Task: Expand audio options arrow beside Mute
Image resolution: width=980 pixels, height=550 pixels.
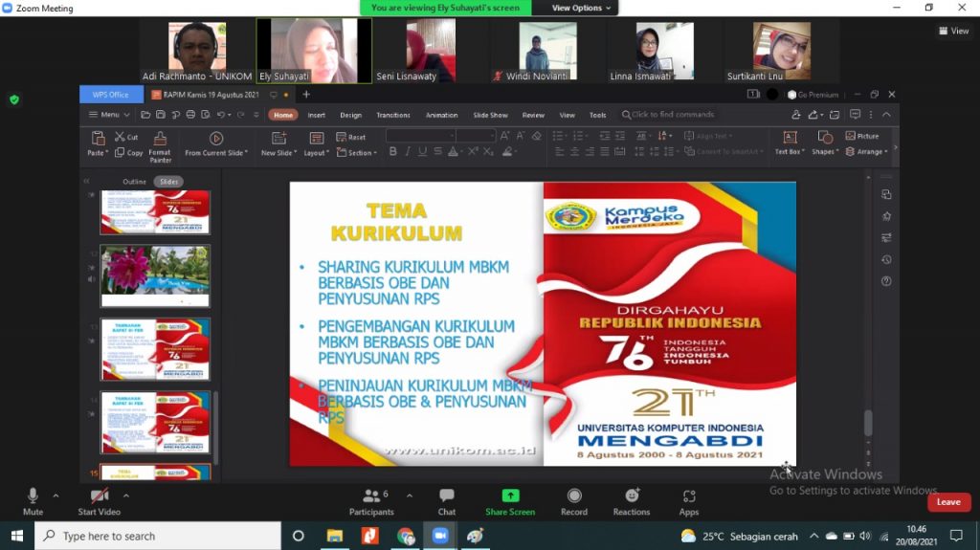Action: (56, 495)
